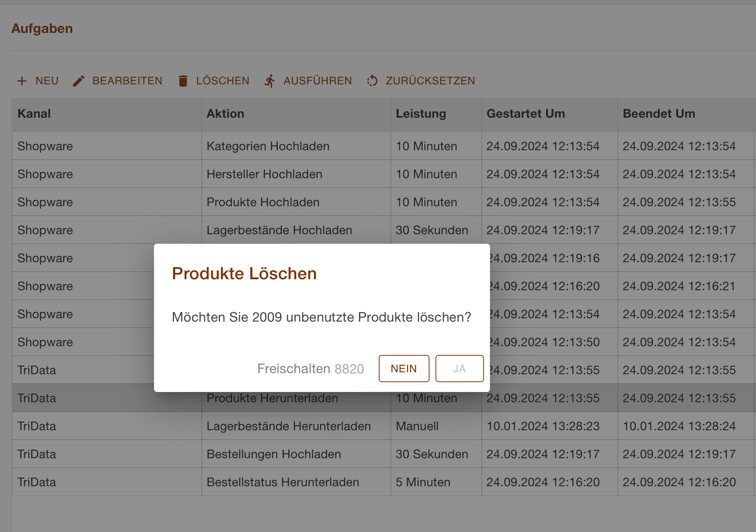The width and height of the screenshot is (756, 532).
Task: Click 30 Sekunden in Bestellungen Hochladen row
Action: click(x=436, y=454)
